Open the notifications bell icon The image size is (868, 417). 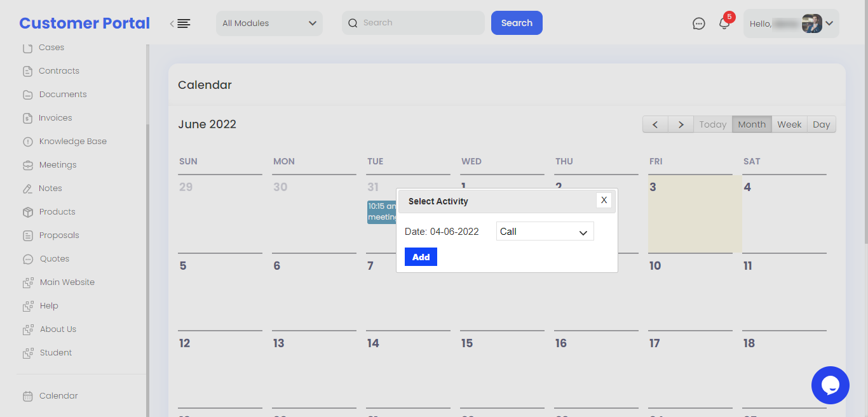[x=724, y=23]
